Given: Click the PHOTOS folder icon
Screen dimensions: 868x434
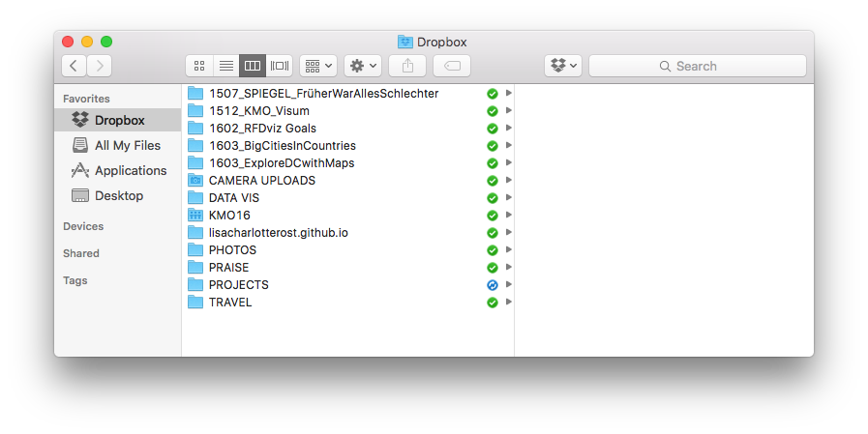Looking at the screenshot, I should point(195,250).
